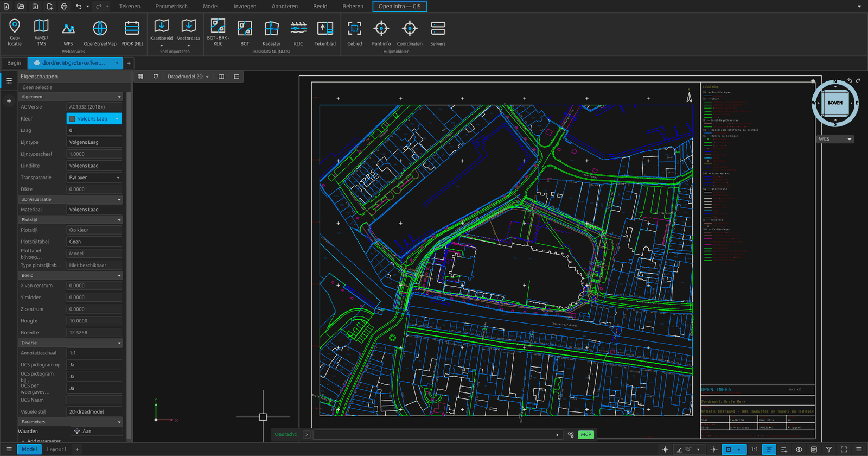Click the save icon in quick access bar
Viewport: 868px width, 456px height.
35,7
